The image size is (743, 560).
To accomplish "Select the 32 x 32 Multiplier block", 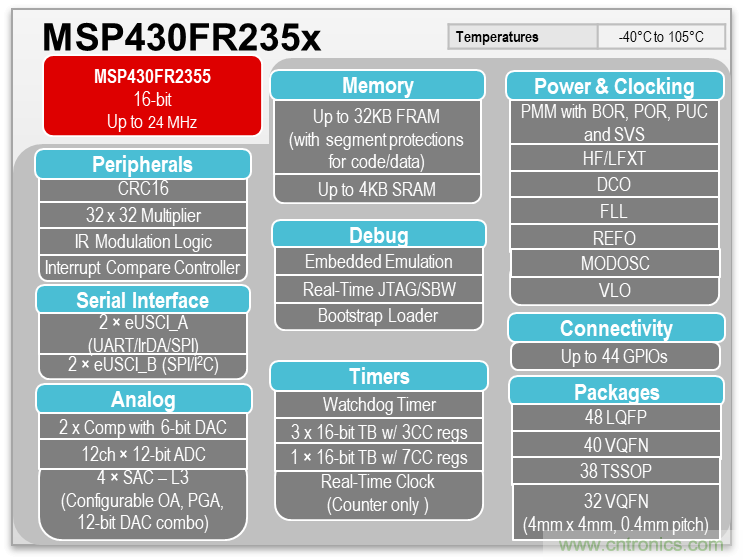I will point(142,215).
